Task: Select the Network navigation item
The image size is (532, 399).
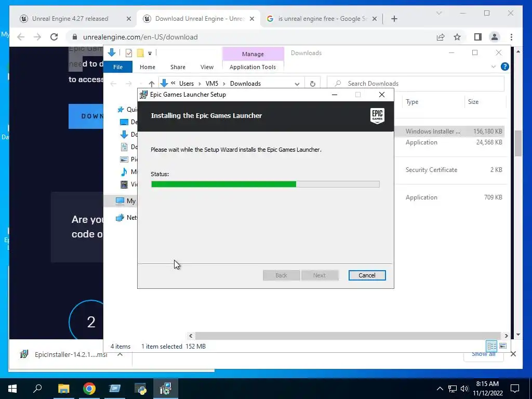Action: click(x=126, y=218)
